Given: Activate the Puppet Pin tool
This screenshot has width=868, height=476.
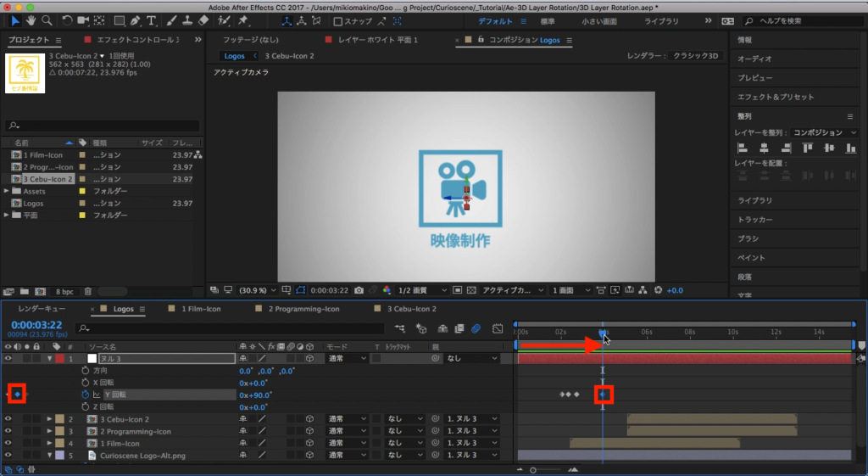Looking at the screenshot, I should pos(243,20).
